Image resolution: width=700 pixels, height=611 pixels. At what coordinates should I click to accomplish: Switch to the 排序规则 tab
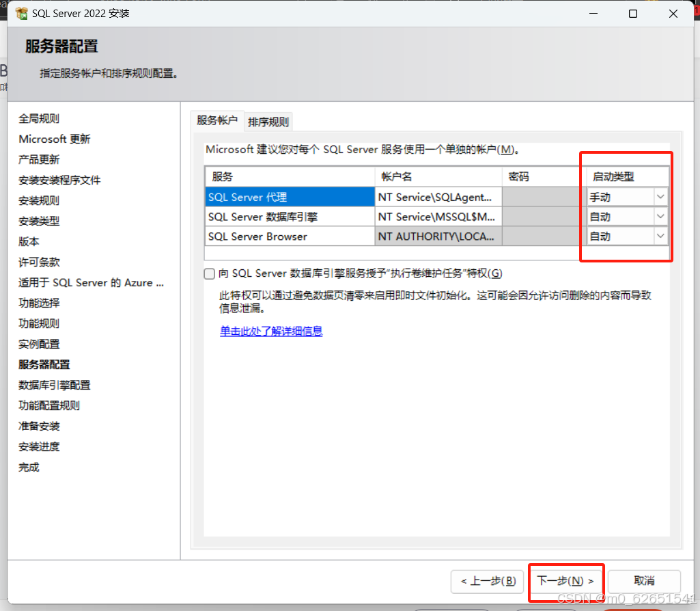[x=268, y=122]
